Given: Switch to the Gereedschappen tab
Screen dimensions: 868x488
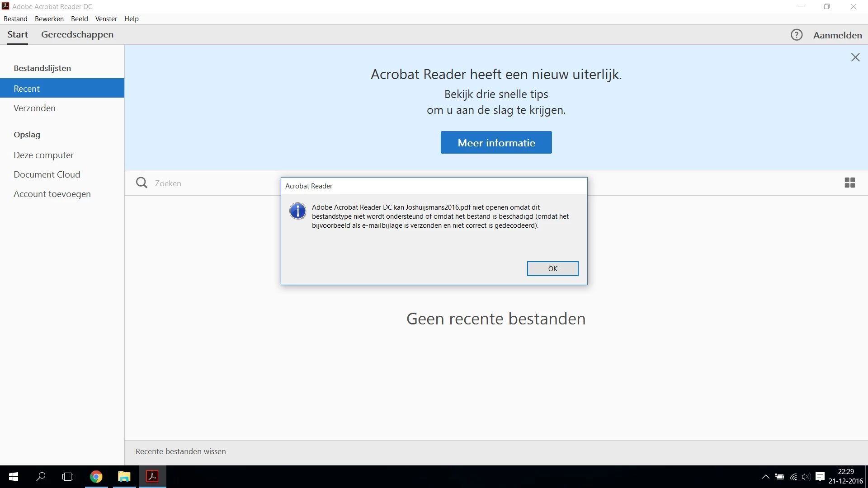Looking at the screenshot, I should coord(77,35).
